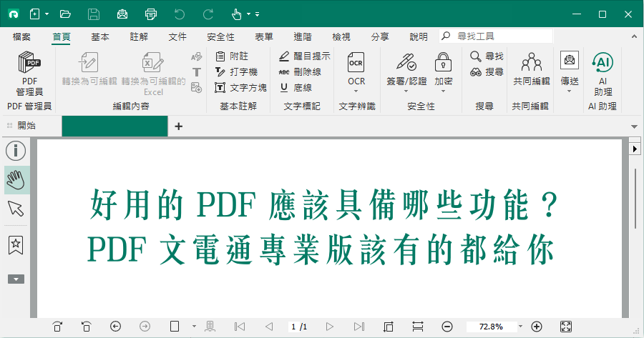This screenshot has height=338, width=644.
Task: Open the document info panel icon
Action: pos(16,151)
